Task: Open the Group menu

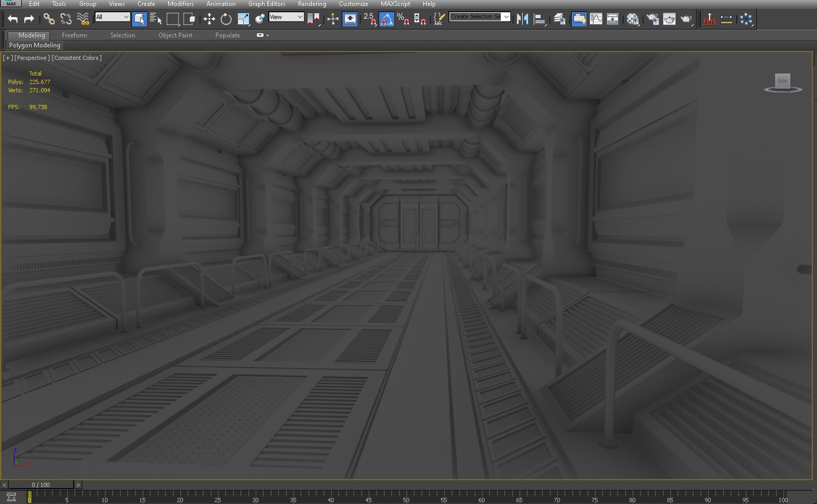Action: (88, 4)
